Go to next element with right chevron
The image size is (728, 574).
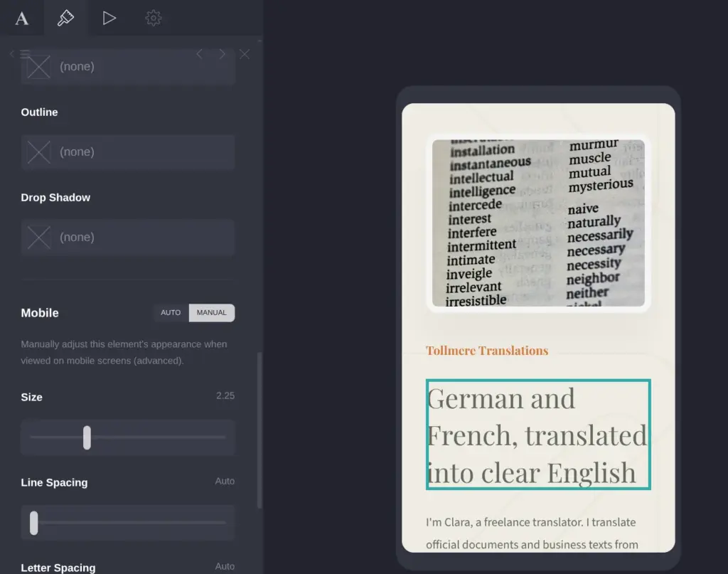[223, 54]
